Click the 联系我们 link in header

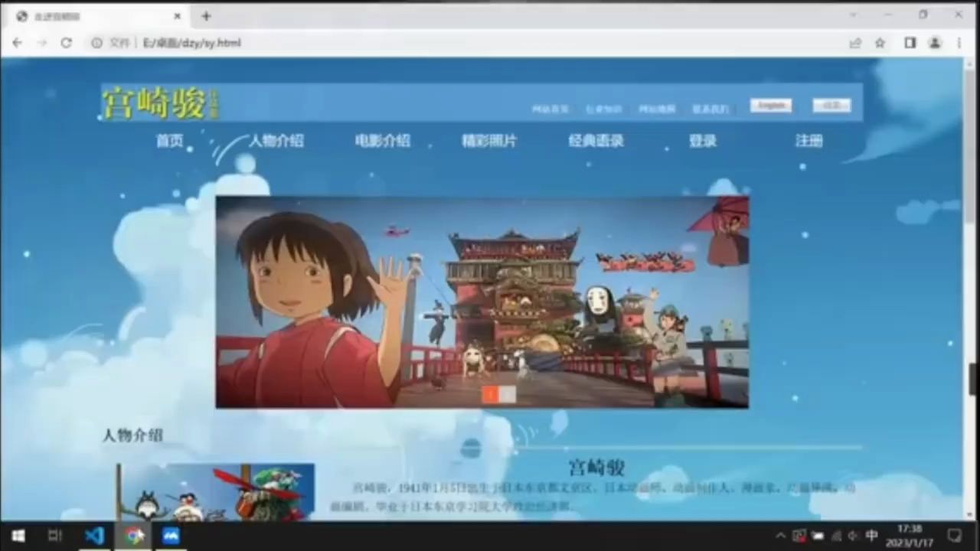point(710,109)
